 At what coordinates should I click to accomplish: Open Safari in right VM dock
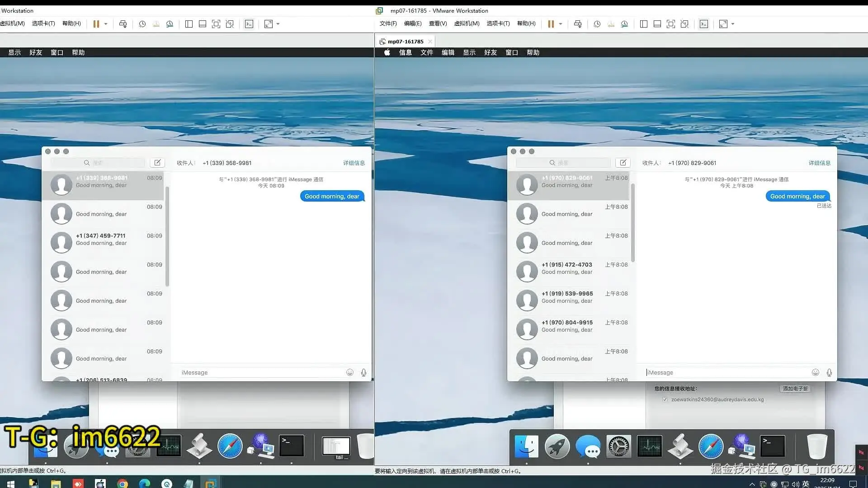[x=710, y=446]
